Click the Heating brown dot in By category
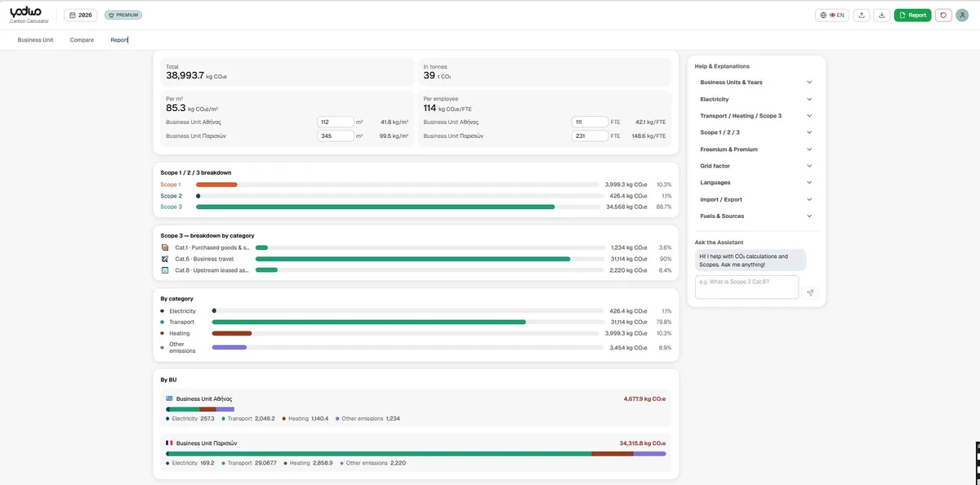The height and width of the screenshot is (485, 980). coord(163,333)
